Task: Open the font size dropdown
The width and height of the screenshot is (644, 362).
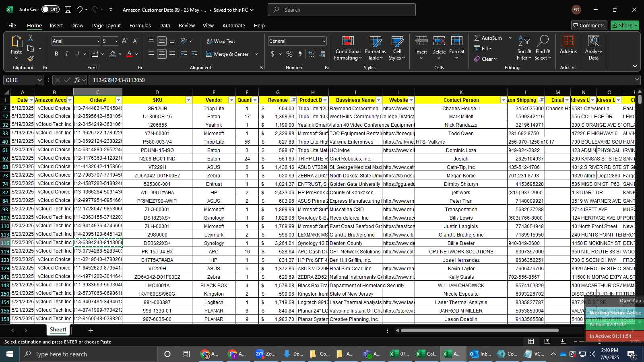Action: pos(116,41)
